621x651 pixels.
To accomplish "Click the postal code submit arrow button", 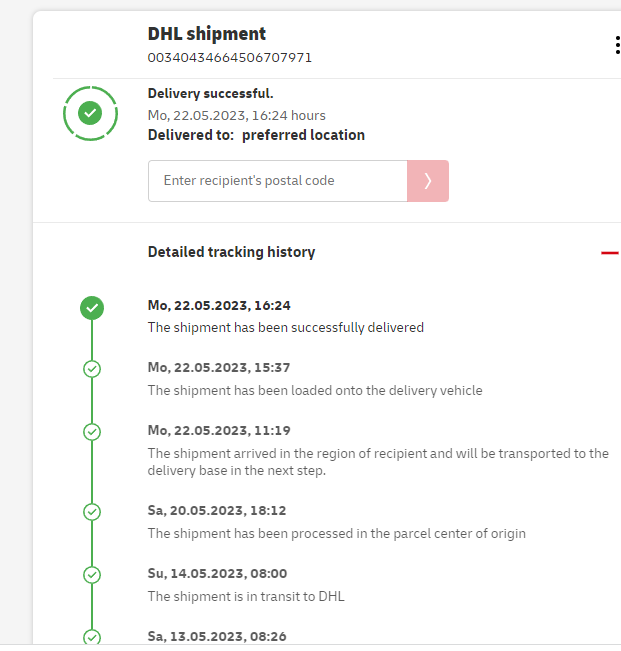I will pos(428,181).
